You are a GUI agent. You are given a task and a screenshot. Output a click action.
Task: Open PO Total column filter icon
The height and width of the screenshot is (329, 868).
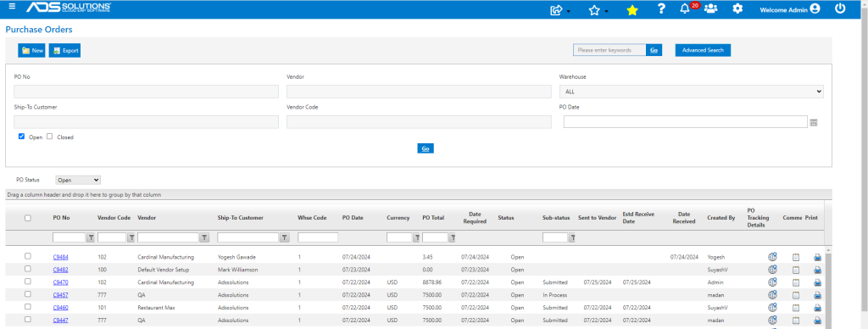point(452,237)
